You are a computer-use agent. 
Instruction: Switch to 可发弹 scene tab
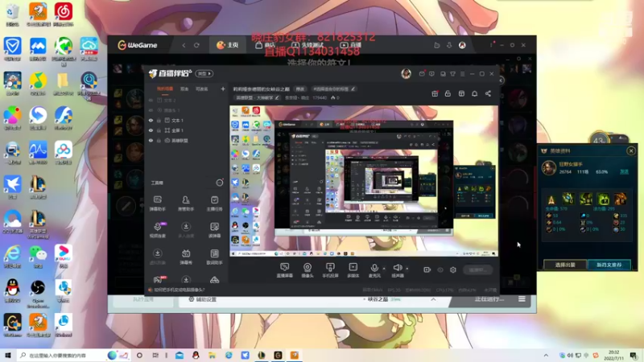[202, 89]
